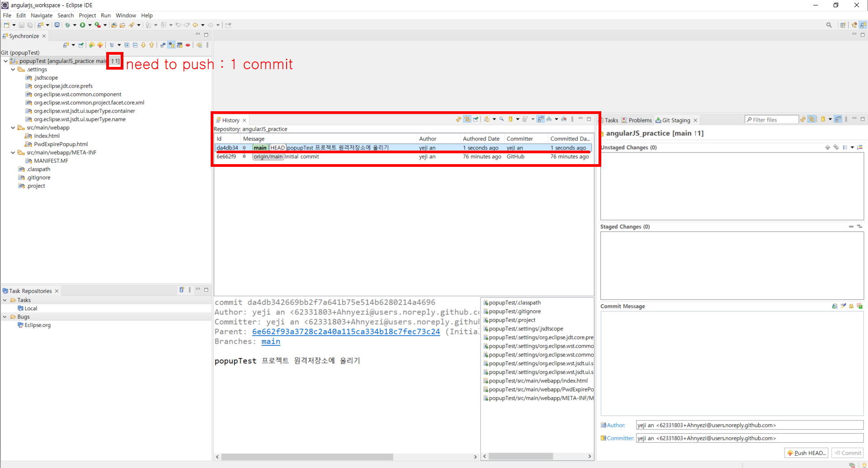Click Add all files to index double-plus icon

click(x=836, y=147)
